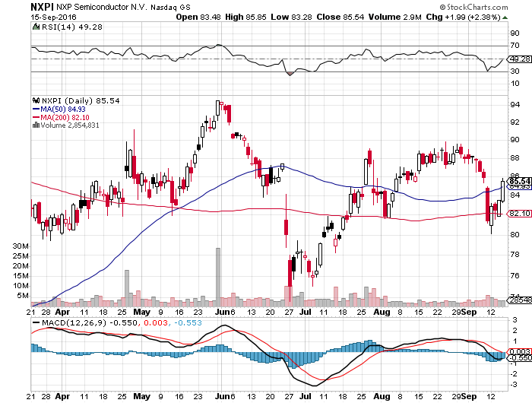Click the 85.54 last price tag

[x=519, y=181]
